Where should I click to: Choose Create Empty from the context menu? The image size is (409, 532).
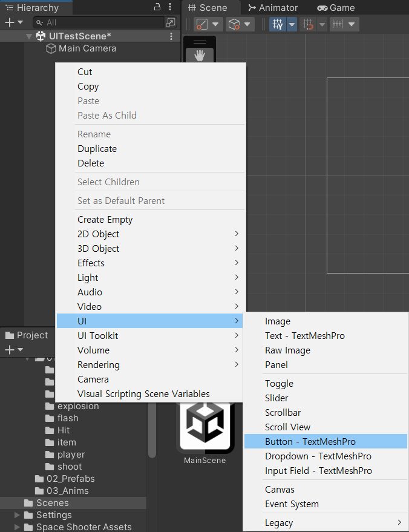click(x=151, y=220)
